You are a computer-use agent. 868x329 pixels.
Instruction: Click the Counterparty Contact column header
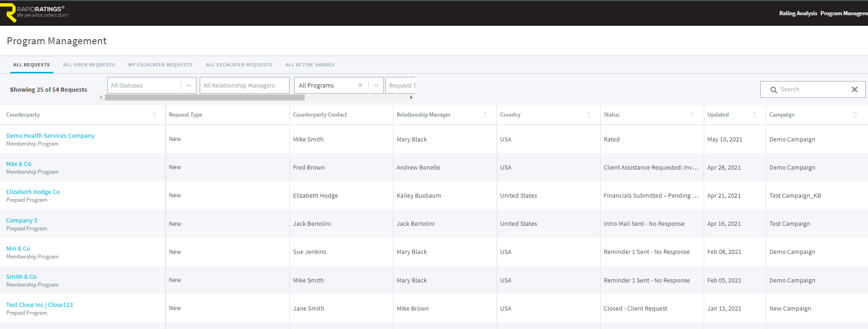pos(320,115)
